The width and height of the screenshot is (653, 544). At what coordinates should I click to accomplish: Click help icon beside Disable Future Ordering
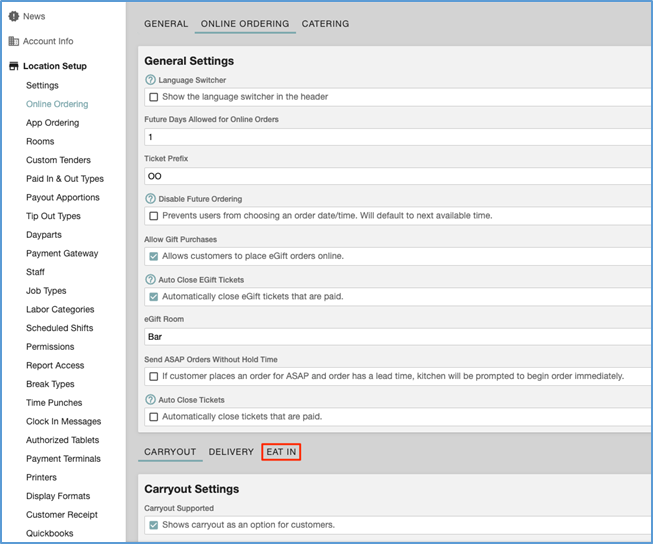(x=150, y=199)
